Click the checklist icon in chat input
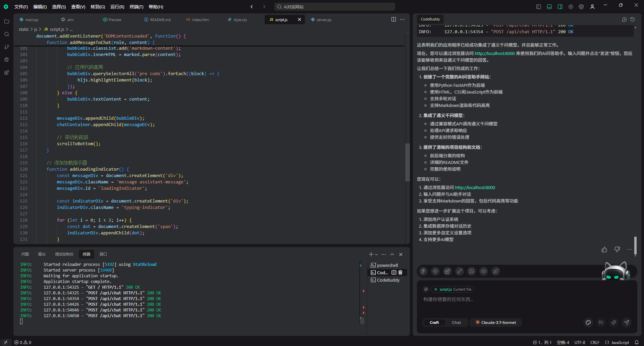Viewport: 644px width, 346px height. pos(601,323)
